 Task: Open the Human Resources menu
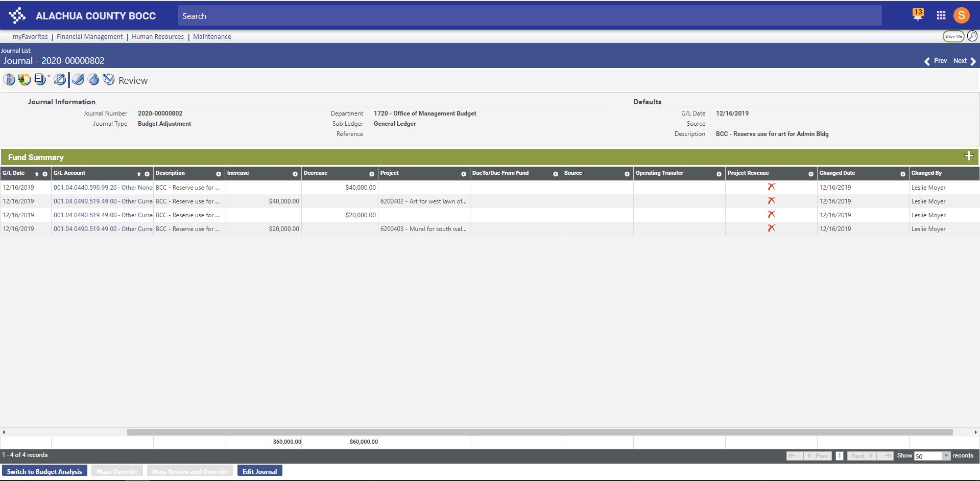pyautogui.click(x=157, y=37)
